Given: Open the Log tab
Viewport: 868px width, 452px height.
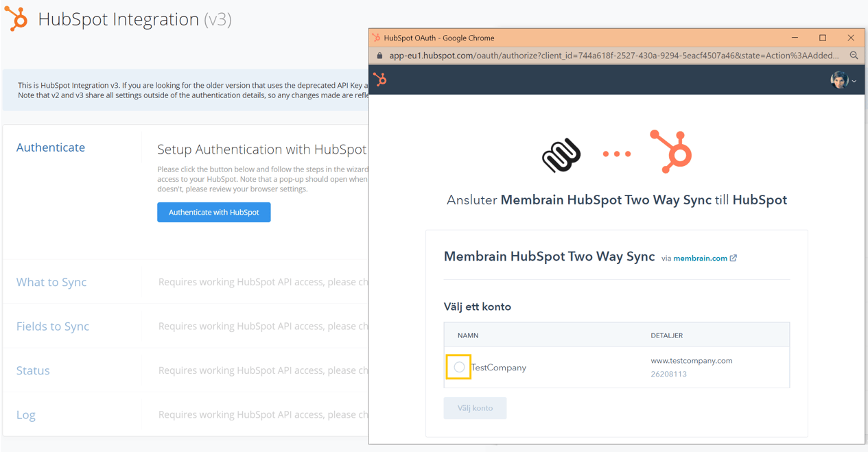Looking at the screenshot, I should coord(26,415).
